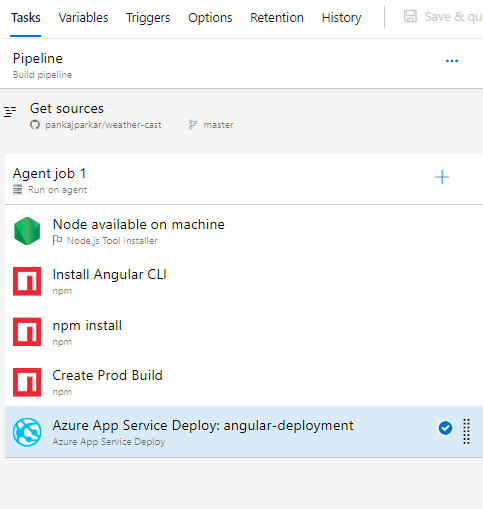Click the Azure App Service Deploy globe icon

(x=27, y=432)
